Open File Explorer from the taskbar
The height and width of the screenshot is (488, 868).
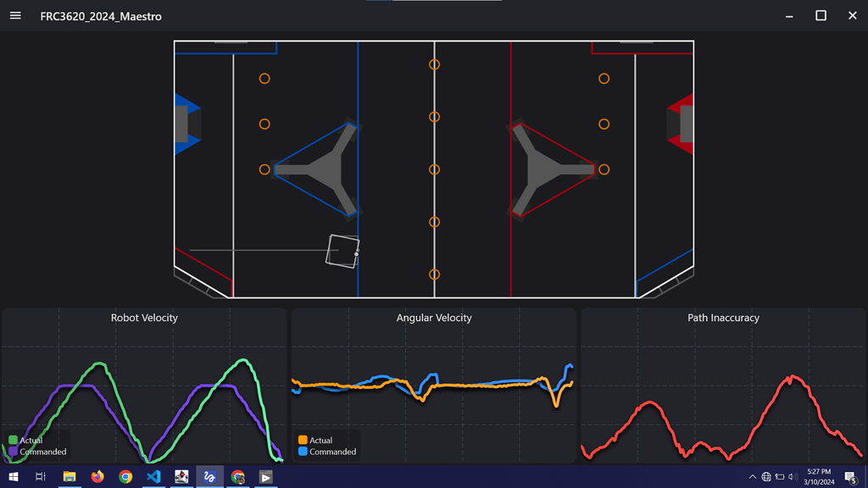(70, 476)
